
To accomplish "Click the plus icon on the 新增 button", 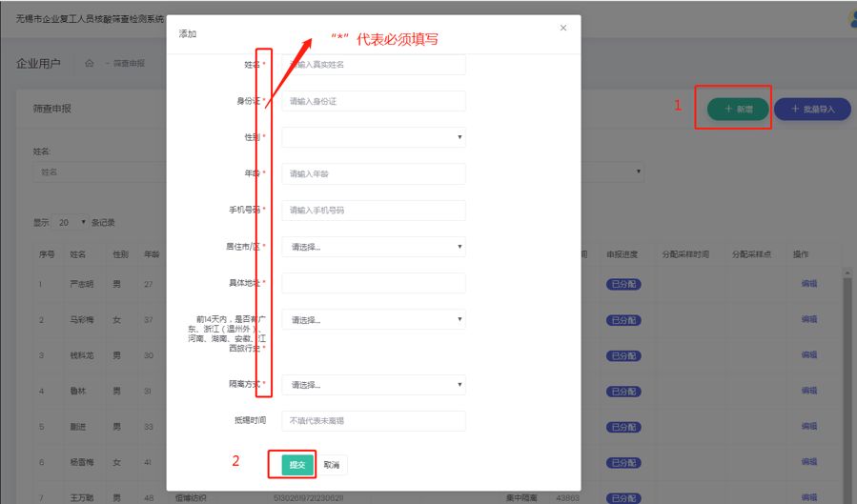I will coord(728,110).
